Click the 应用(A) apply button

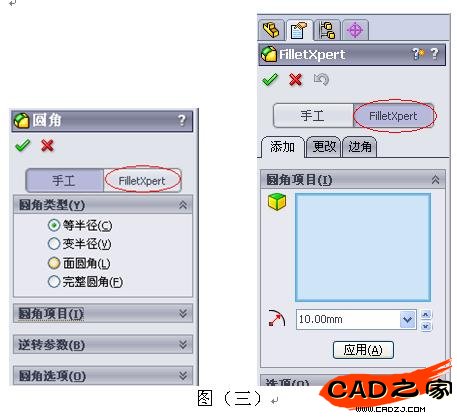[x=363, y=350]
